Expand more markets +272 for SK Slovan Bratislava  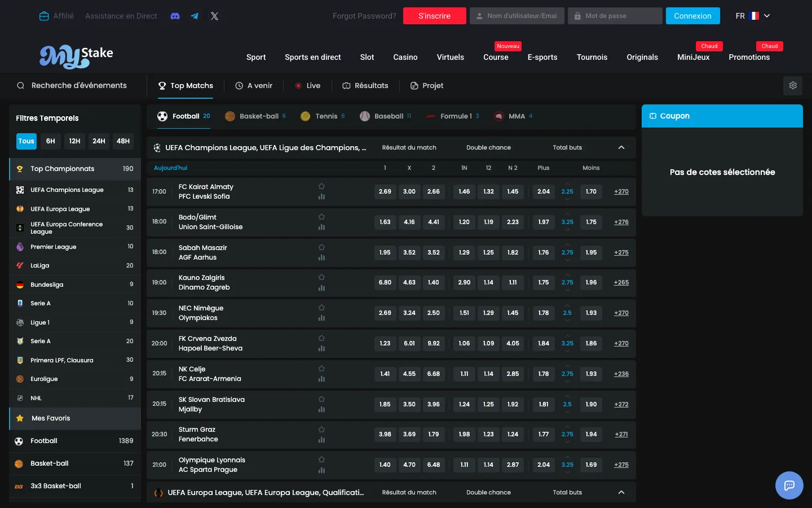[621, 404]
